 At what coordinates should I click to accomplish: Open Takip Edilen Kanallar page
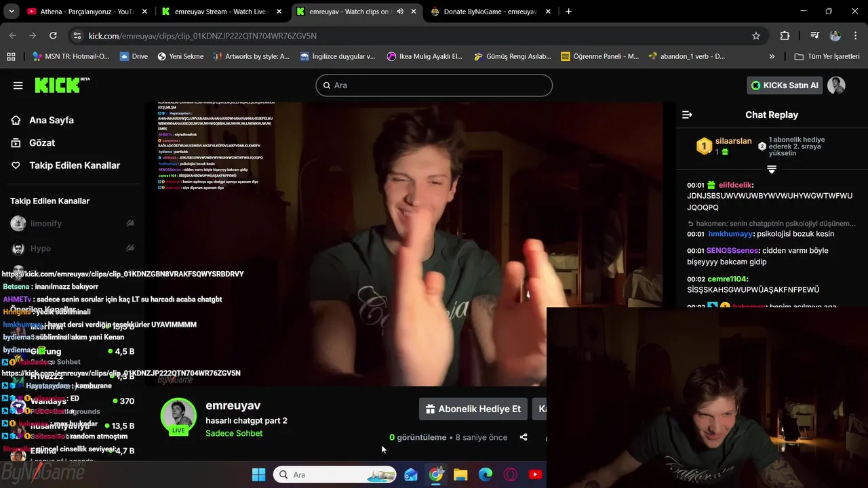click(x=75, y=165)
